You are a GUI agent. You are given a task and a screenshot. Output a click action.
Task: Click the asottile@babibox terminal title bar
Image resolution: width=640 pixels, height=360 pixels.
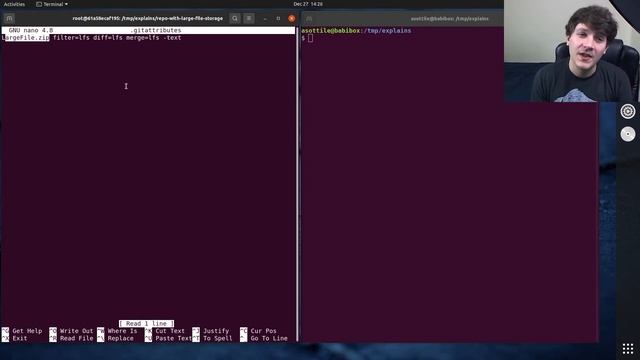pyautogui.click(x=449, y=19)
